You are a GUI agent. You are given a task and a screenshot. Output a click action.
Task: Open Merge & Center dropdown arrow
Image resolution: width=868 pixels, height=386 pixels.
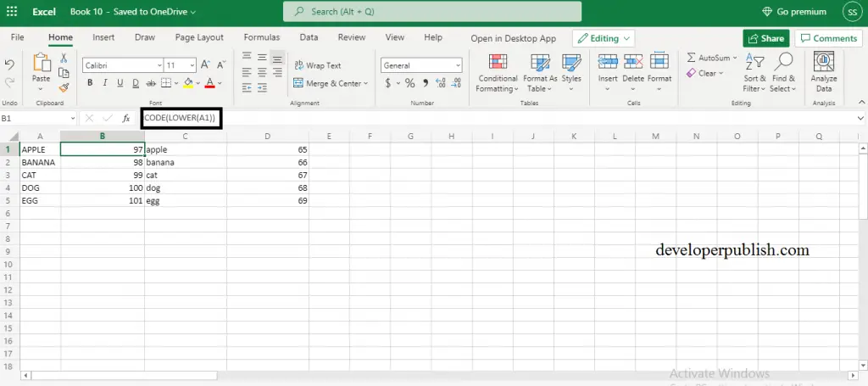tap(366, 84)
